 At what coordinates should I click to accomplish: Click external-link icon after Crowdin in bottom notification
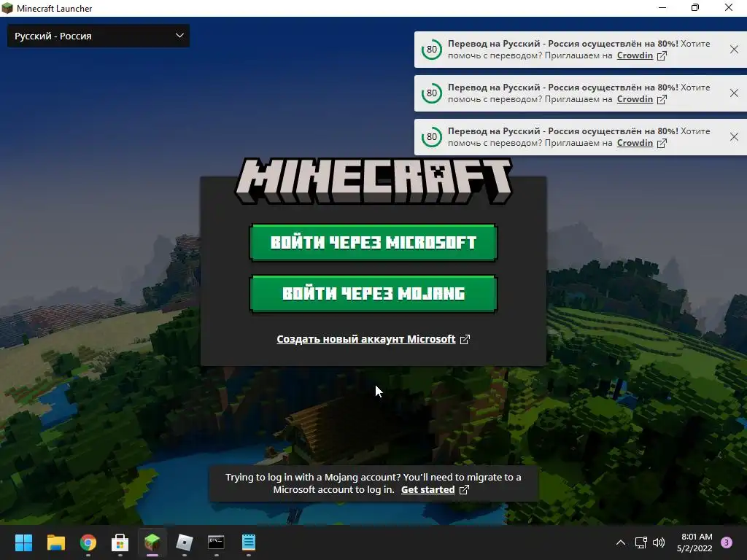click(x=662, y=144)
